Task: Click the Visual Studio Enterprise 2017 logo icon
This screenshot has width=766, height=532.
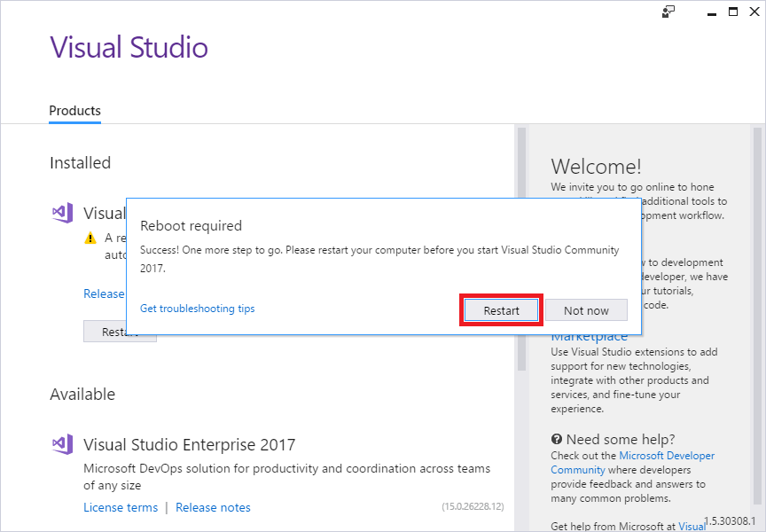Action: click(x=61, y=444)
